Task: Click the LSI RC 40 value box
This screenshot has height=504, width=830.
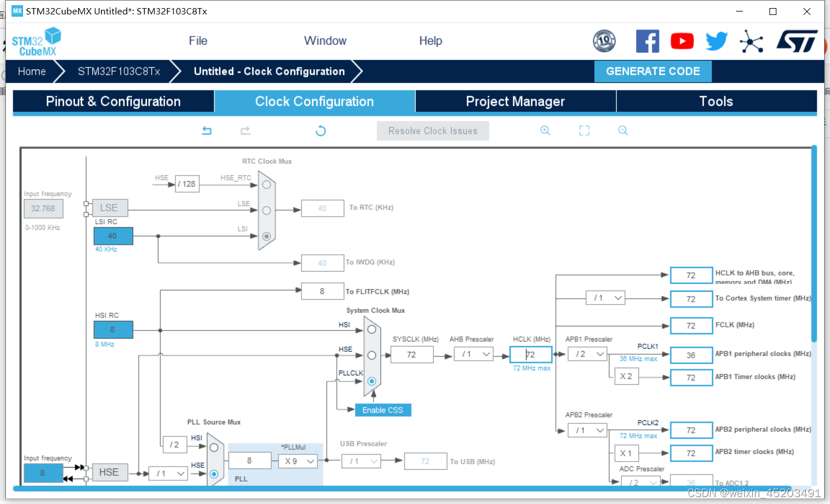Action: [x=114, y=236]
